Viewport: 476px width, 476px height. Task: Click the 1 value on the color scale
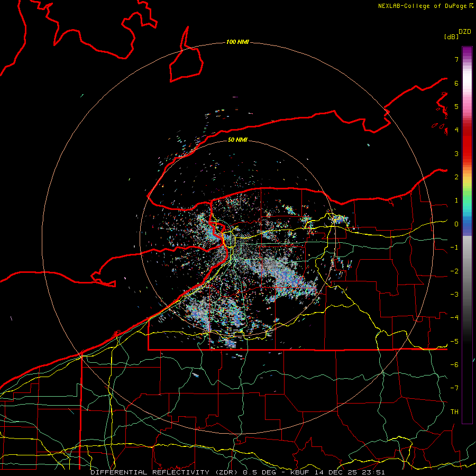point(456,200)
